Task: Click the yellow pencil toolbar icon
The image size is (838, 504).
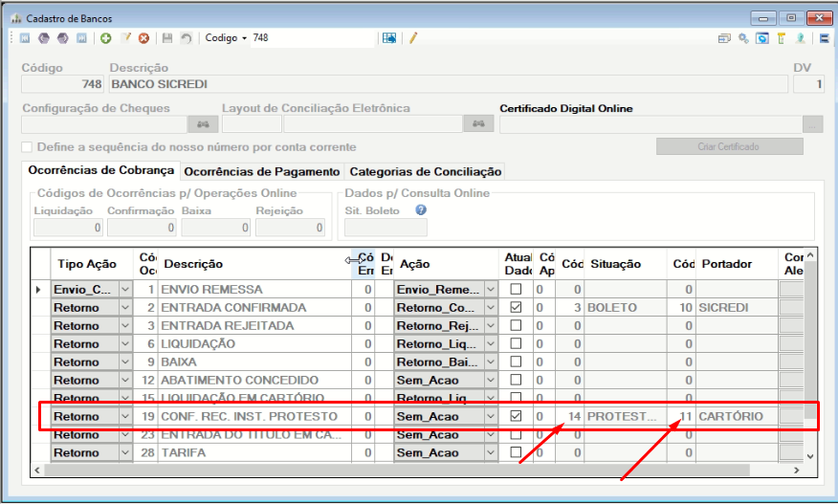Action: coord(413,38)
